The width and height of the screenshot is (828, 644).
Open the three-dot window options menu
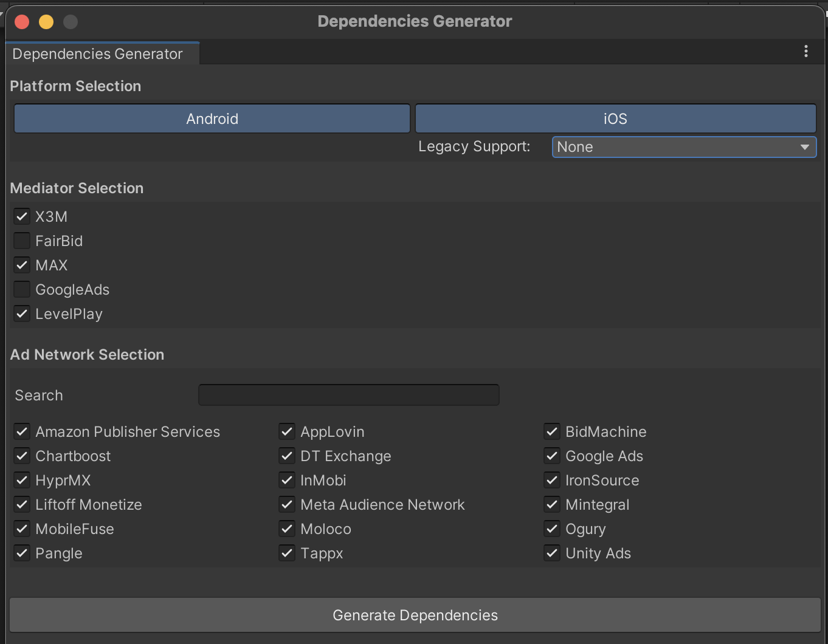[806, 52]
